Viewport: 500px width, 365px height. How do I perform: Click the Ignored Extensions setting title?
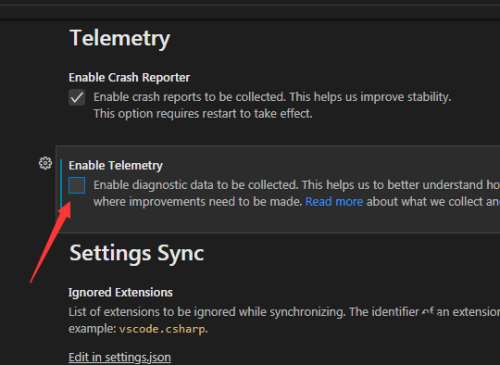click(120, 292)
